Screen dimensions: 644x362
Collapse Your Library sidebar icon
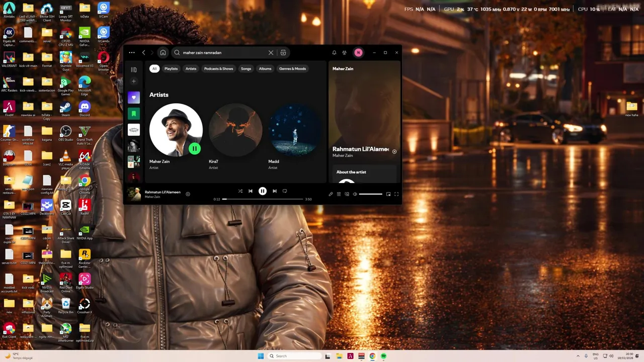click(x=133, y=69)
